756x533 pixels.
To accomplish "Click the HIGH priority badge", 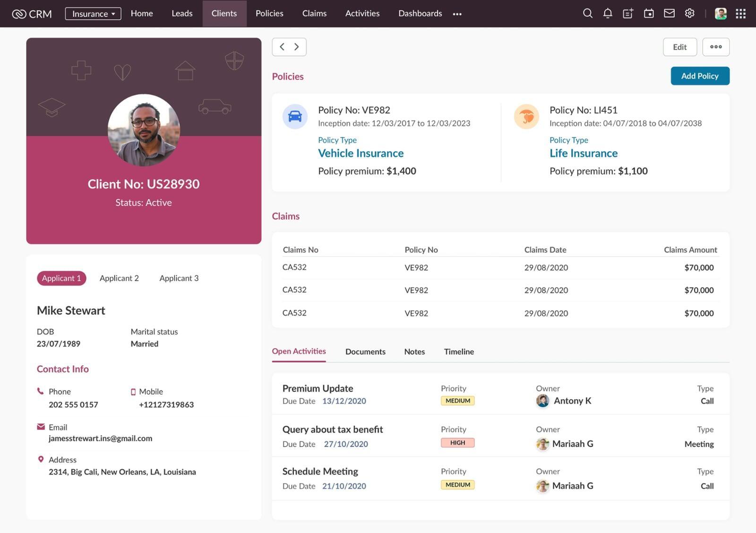I will pos(457,443).
